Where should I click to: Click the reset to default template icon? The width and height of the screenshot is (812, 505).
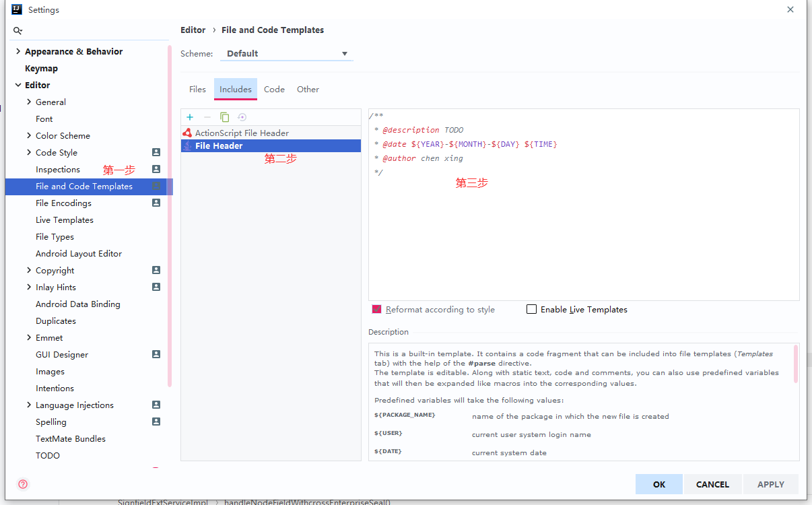click(242, 117)
